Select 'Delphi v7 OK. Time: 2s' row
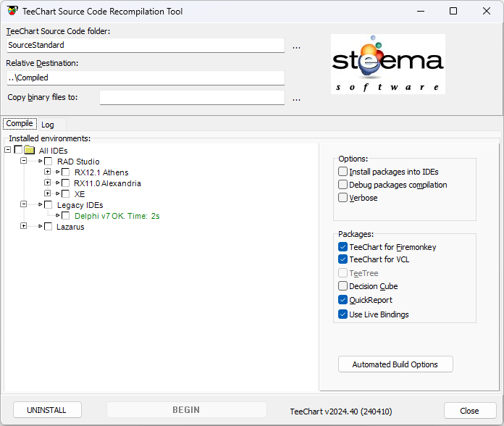The image size is (504, 426). point(117,216)
